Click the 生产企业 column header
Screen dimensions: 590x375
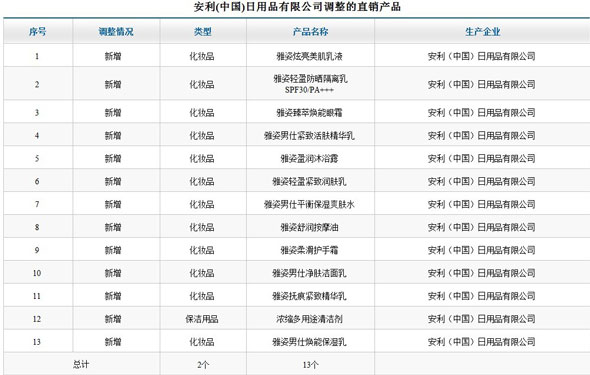coord(482,32)
